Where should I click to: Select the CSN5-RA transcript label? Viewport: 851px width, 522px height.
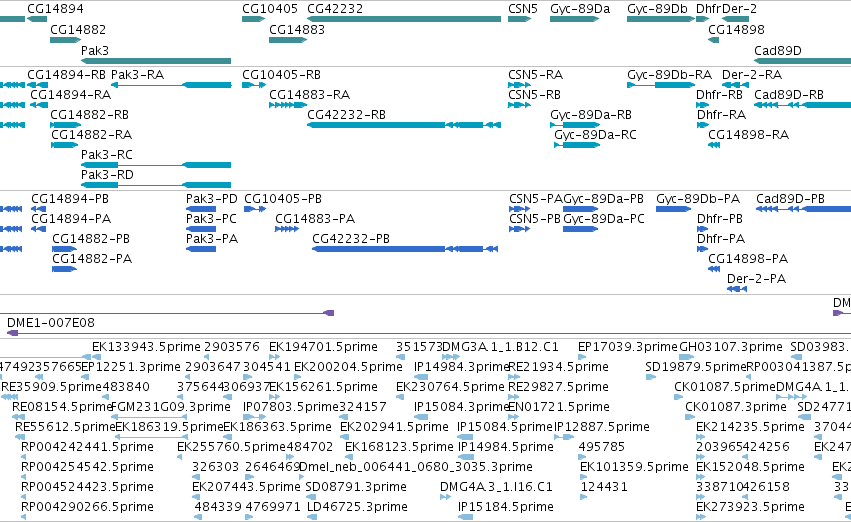(536, 74)
